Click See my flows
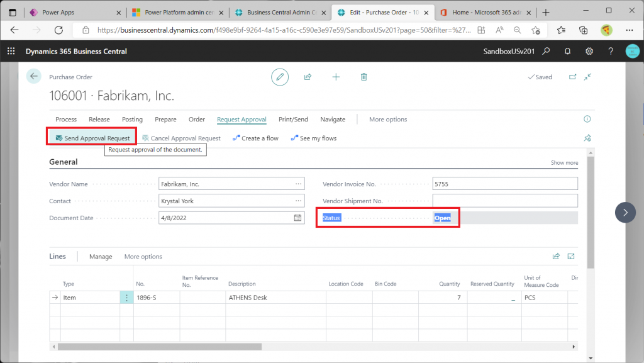 point(314,138)
